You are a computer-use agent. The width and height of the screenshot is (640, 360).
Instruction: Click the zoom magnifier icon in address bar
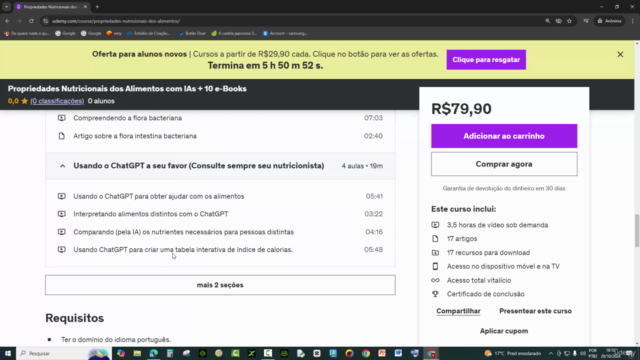tap(548, 21)
